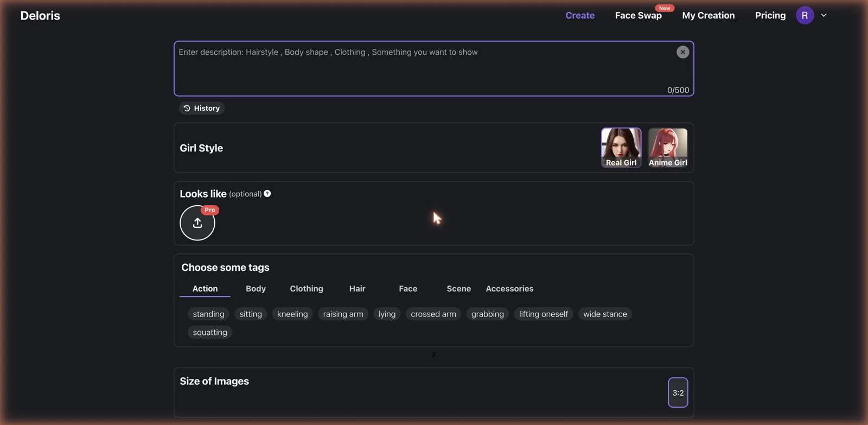This screenshot has width=868, height=425.
Task: Switch to the Body tags tab
Action: [x=256, y=289]
